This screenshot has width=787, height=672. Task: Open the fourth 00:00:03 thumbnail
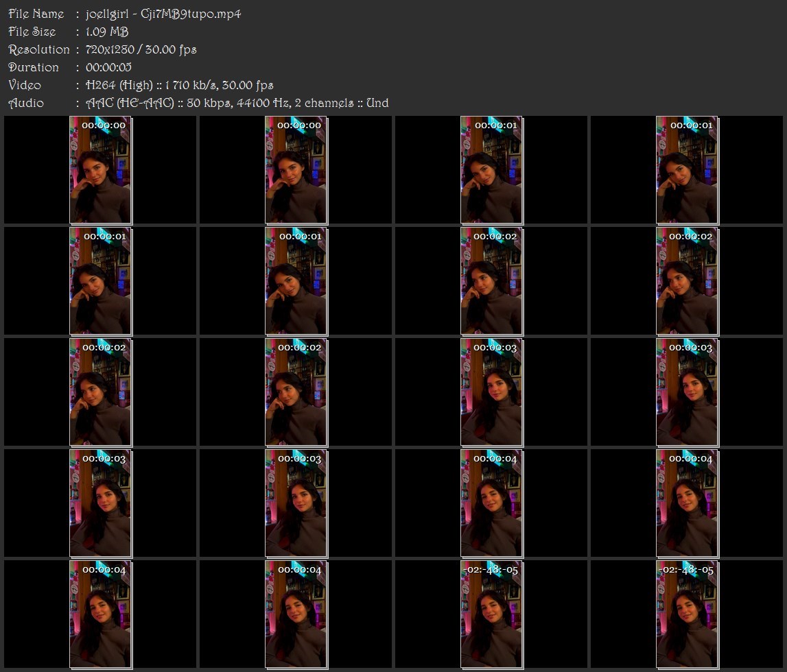296,503
